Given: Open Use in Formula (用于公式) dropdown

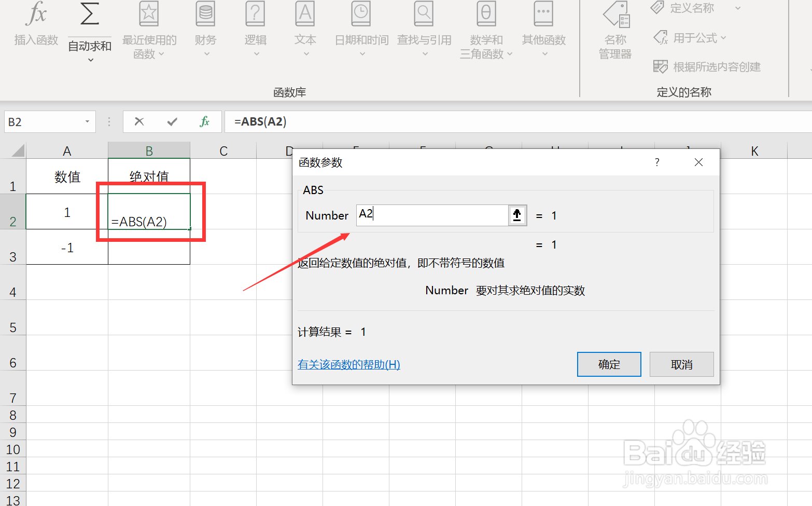Looking at the screenshot, I should pyautogui.click(x=690, y=38).
